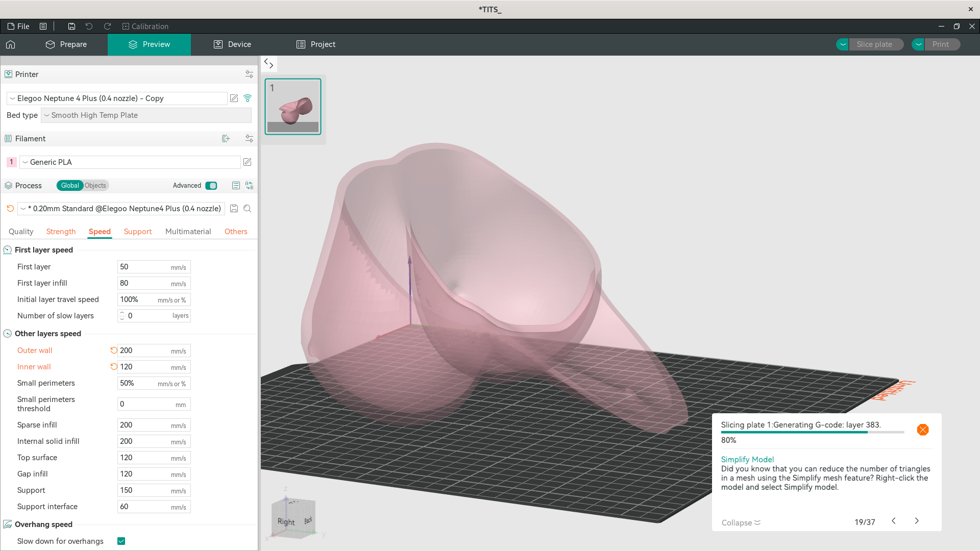Open the Generic PLA filament dropdown
The height and width of the screenshot is (551, 980).
coord(130,162)
